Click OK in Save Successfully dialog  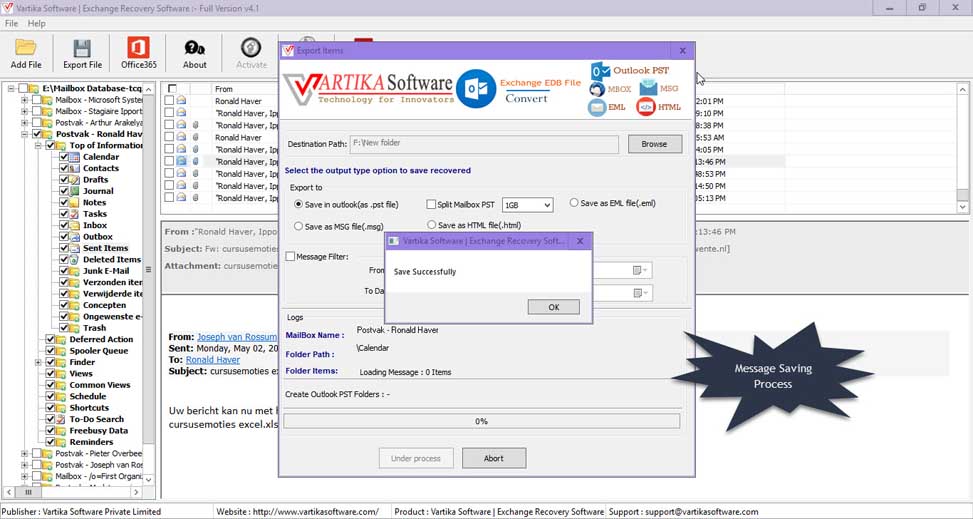554,307
